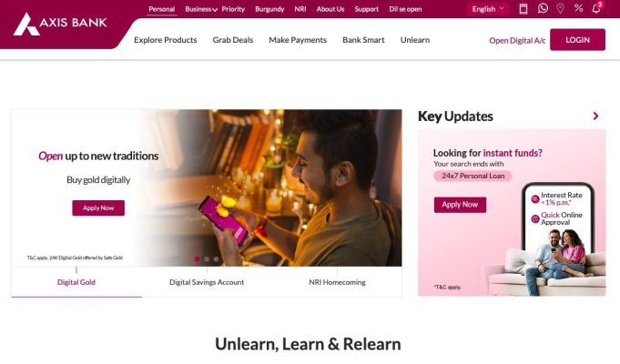This screenshot has height=364, width=620.
Task: Switch to the Digital Savings Account tab
Action: [207, 282]
